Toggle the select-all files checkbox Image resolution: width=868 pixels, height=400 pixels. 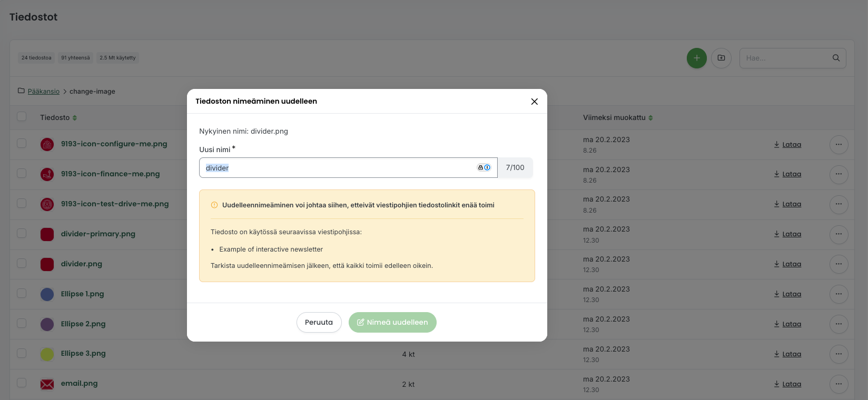tap(22, 116)
